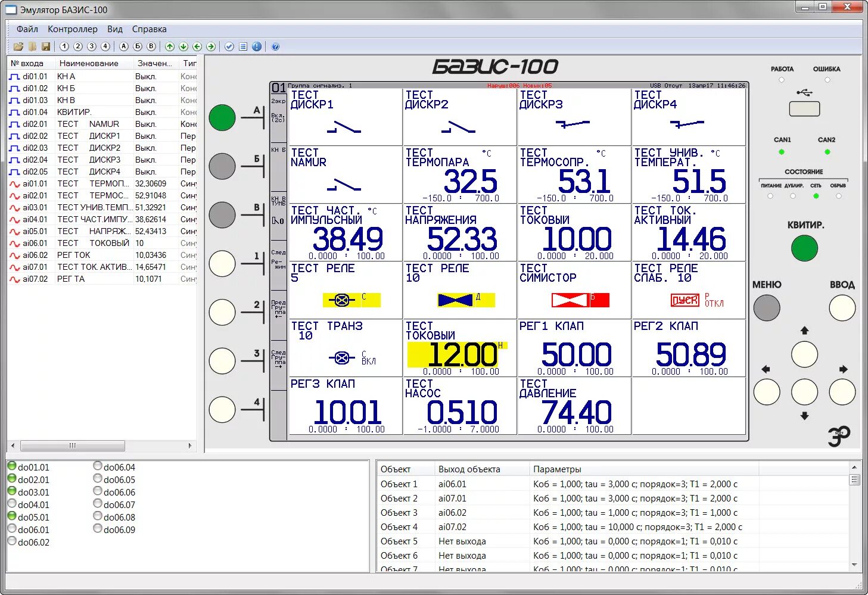Screen dimensions: 868x595
Task: Click the green round key А on panel
Action: coord(222,118)
